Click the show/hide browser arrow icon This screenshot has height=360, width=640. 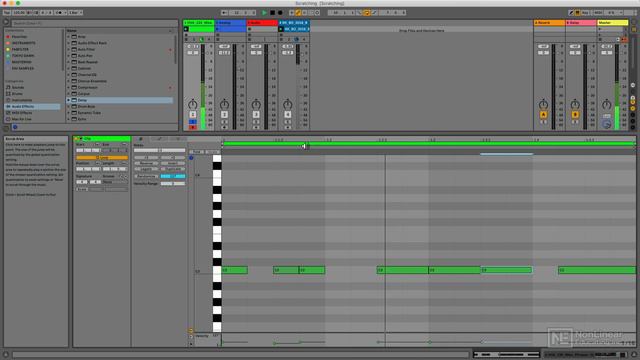(6, 23)
